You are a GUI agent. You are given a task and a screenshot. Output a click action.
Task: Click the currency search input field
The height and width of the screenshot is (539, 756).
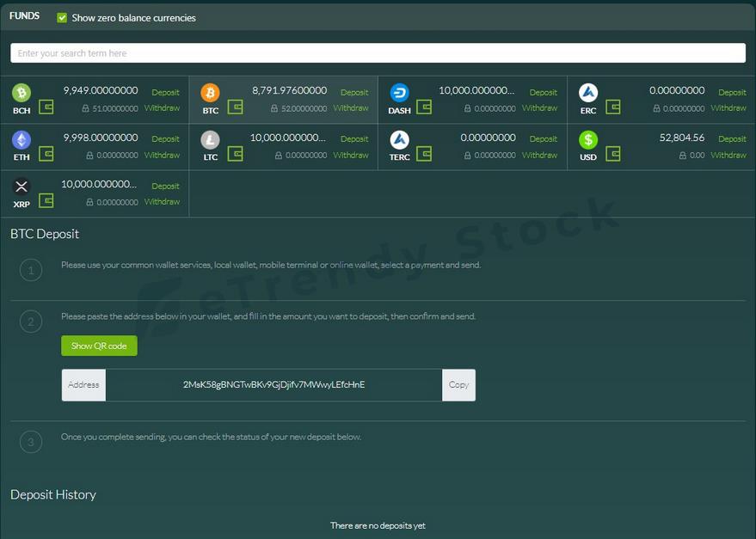(378, 53)
